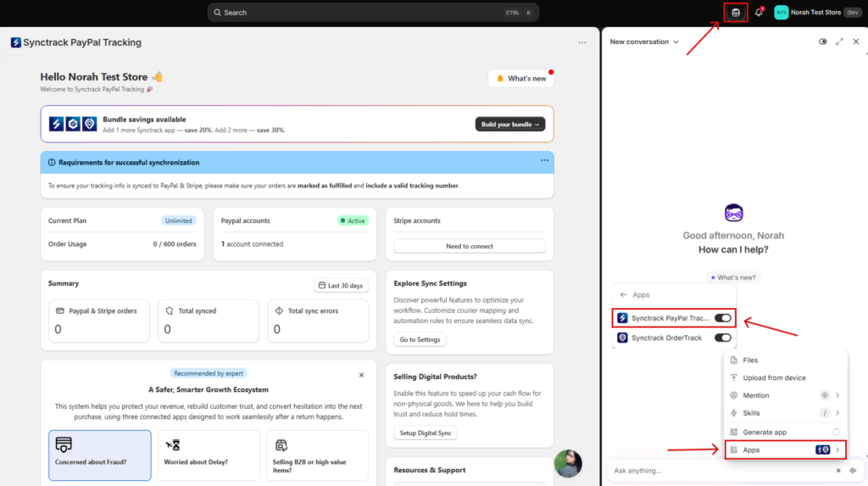This screenshot has height=486, width=868.
Task: Click the Total sync errors icon
Action: pyautogui.click(x=279, y=311)
